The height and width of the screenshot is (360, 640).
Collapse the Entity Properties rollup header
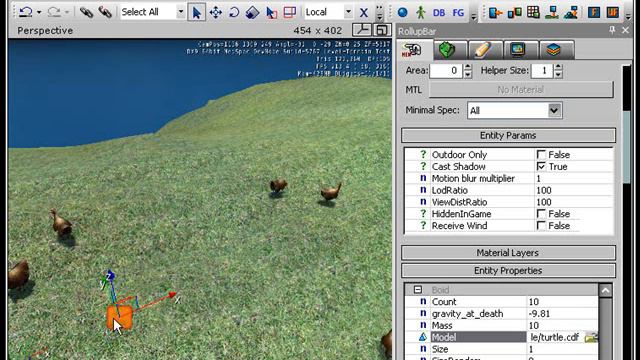point(508,271)
